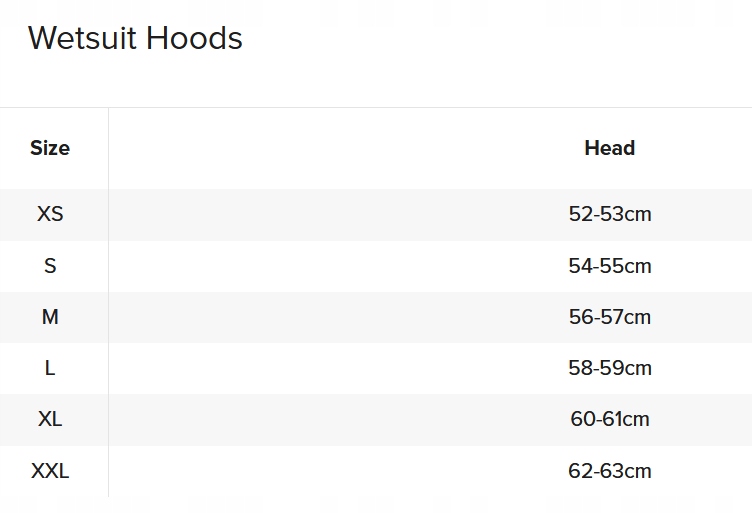Image resolution: width=752 pixels, height=513 pixels.
Task: Click the 56-57cm head measurement
Action: tap(609, 317)
